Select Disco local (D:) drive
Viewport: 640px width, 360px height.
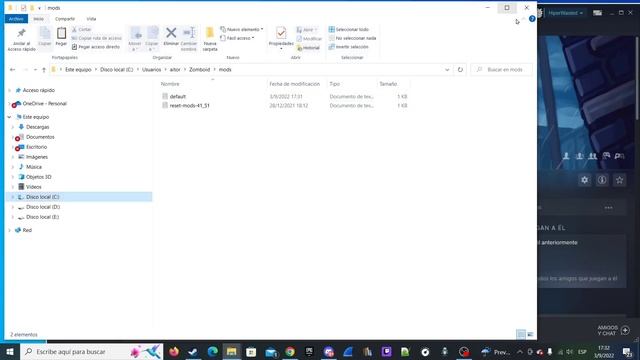point(42,207)
